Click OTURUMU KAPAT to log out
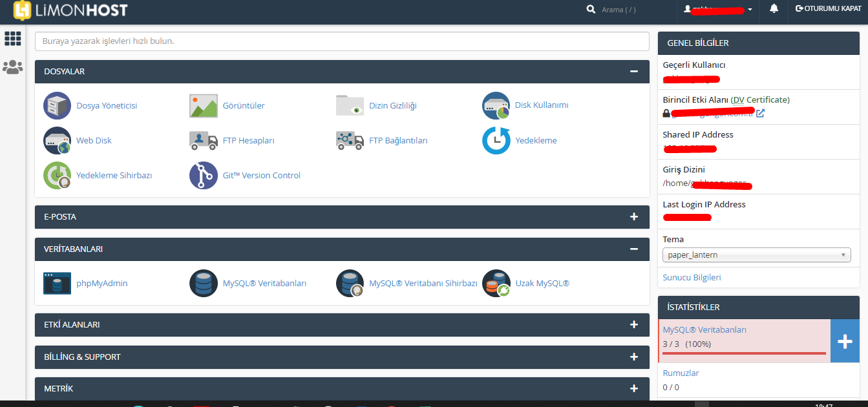868x407 pixels. pos(829,8)
